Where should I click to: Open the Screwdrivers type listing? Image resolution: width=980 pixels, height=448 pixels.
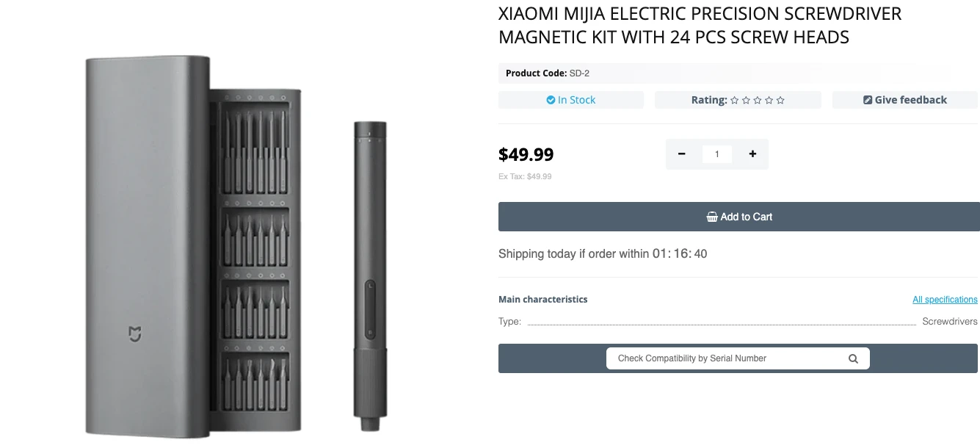(x=949, y=321)
